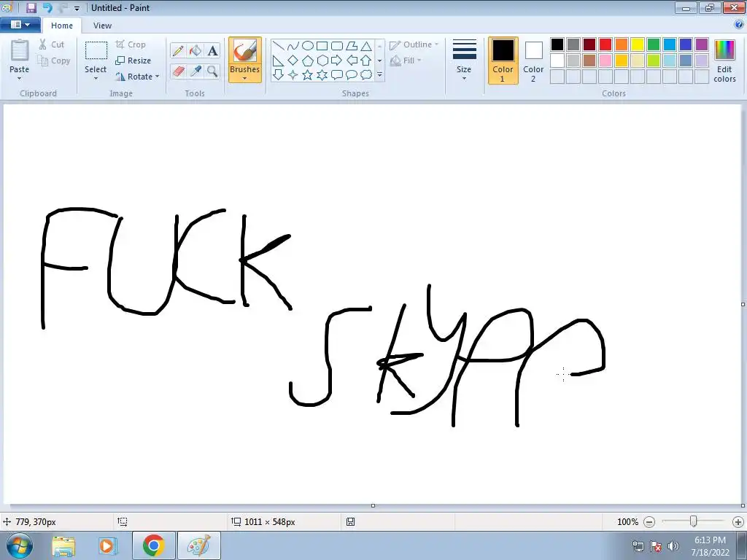The height and width of the screenshot is (560, 747).
Task: Choose the Right arrow shape
Action: point(337,61)
